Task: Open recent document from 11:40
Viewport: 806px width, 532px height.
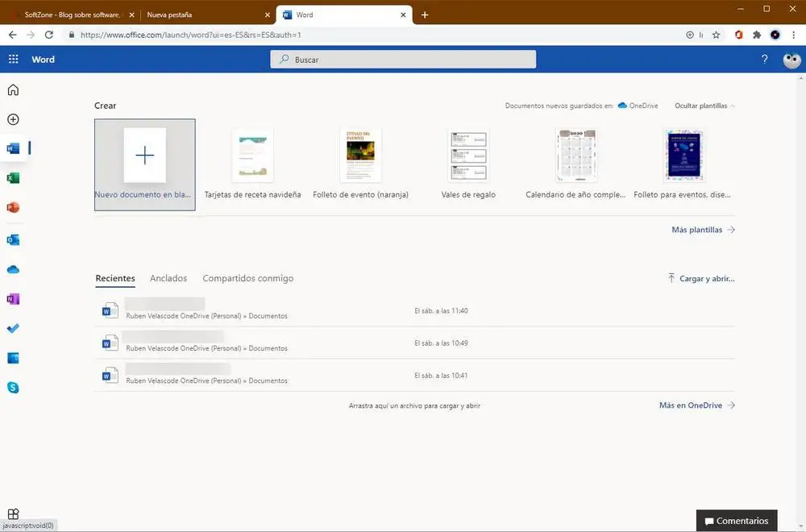Action: [415, 310]
